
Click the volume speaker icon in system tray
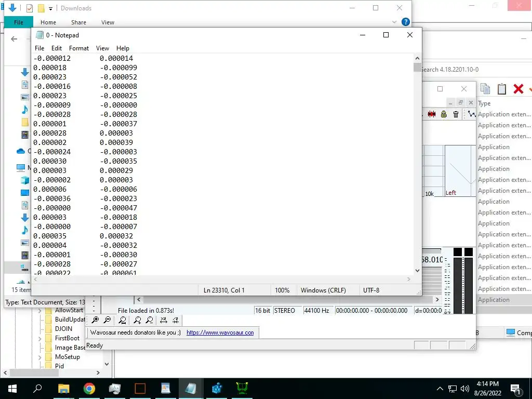(x=465, y=389)
